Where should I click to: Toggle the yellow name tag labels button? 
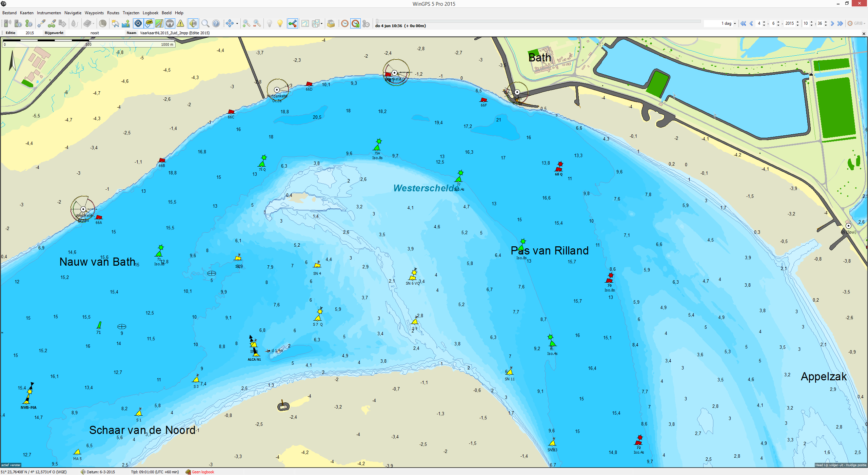point(149,23)
